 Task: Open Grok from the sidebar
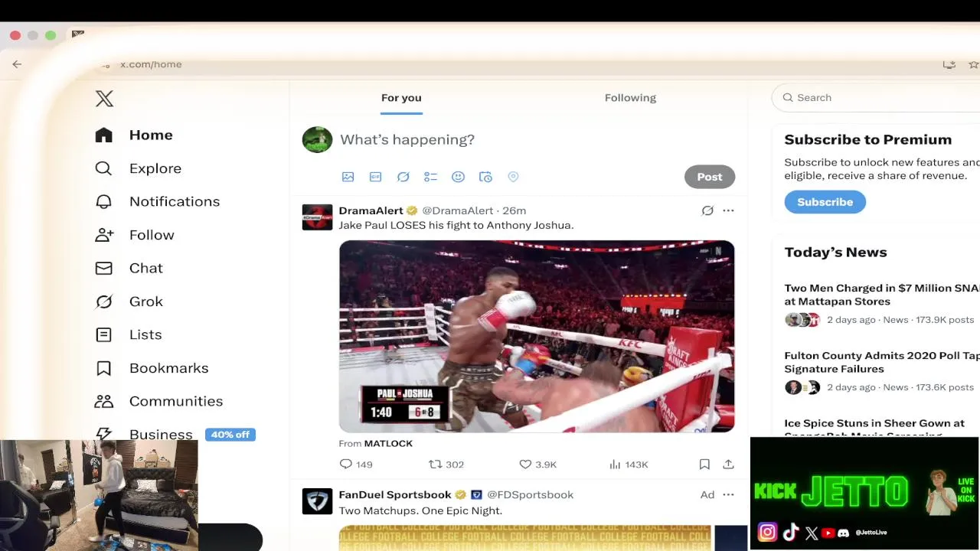(x=129, y=302)
